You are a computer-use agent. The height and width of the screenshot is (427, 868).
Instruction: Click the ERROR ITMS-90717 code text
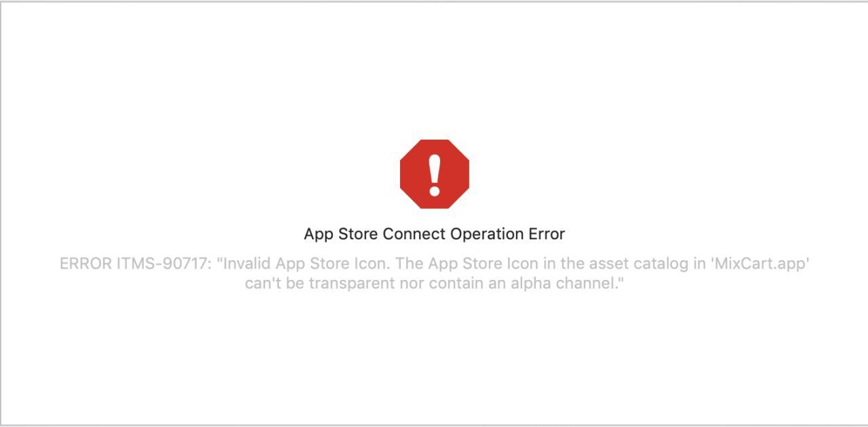point(135,264)
